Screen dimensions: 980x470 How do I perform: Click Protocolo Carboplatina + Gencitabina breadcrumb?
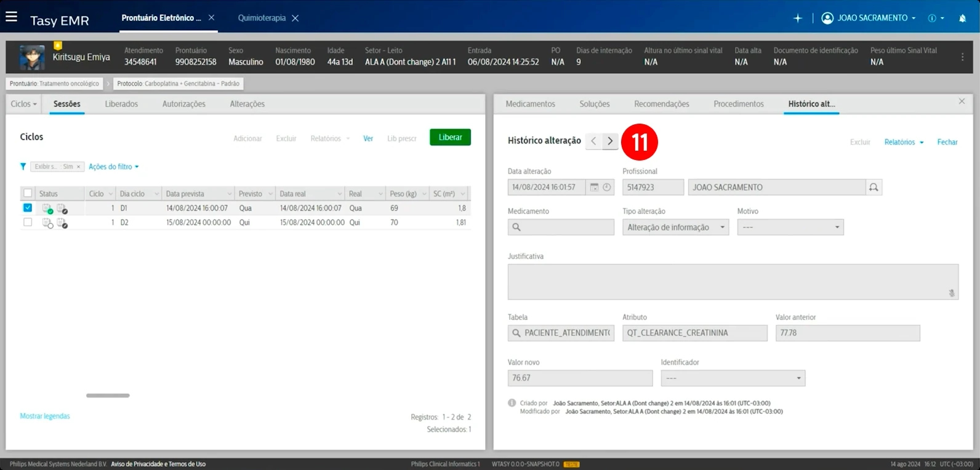point(179,84)
